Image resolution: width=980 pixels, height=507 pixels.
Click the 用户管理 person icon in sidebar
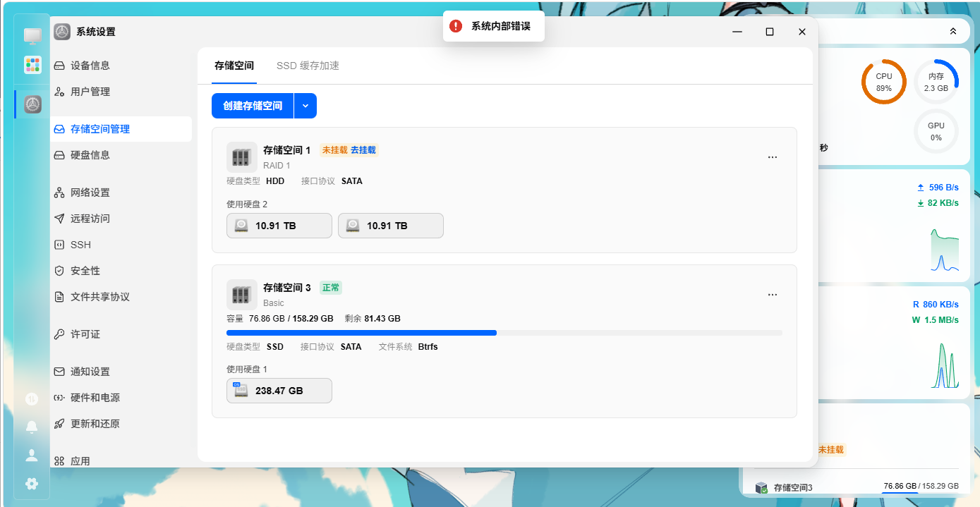coord(59,92)
